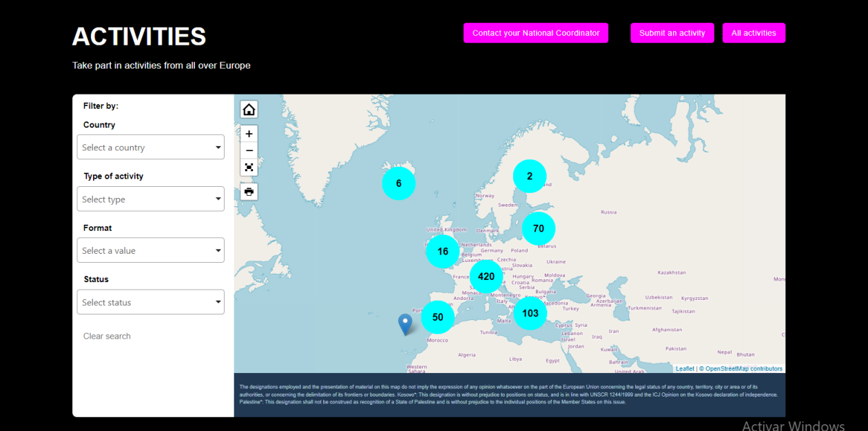
Task: Open the Format value dropdown
Action: (150, 250)
